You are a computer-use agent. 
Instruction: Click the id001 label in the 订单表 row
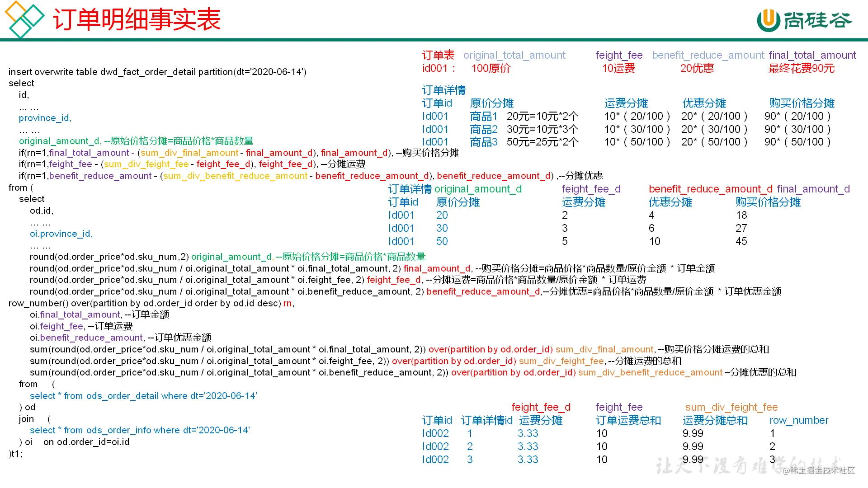[439, 68]
